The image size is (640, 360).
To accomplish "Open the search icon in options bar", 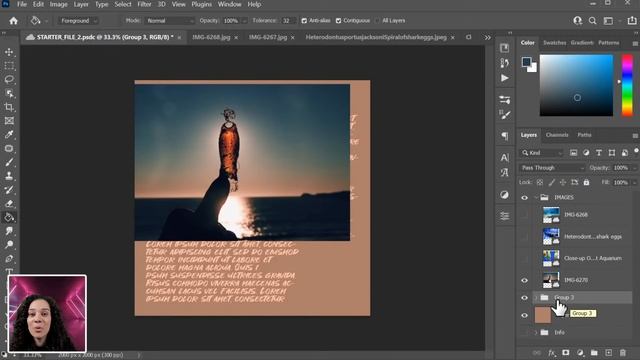I will (592, 20).
